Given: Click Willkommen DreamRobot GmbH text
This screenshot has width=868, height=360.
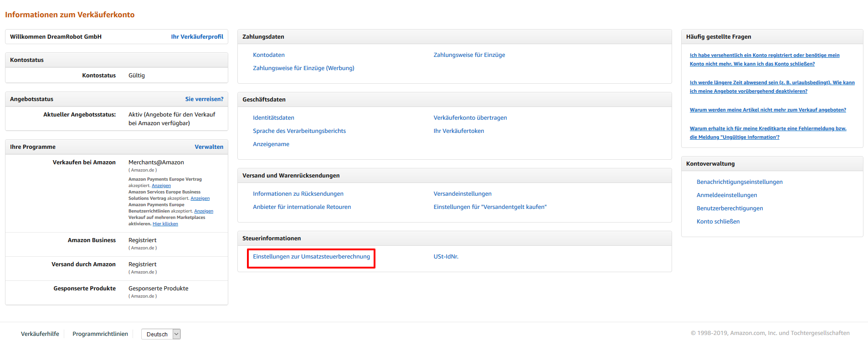Looking at the screenshot, I should pyautogui.click(x=56, y=37).
